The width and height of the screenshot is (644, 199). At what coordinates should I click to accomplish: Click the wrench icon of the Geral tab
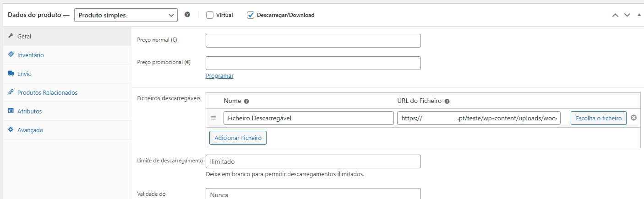click(11, 36)
